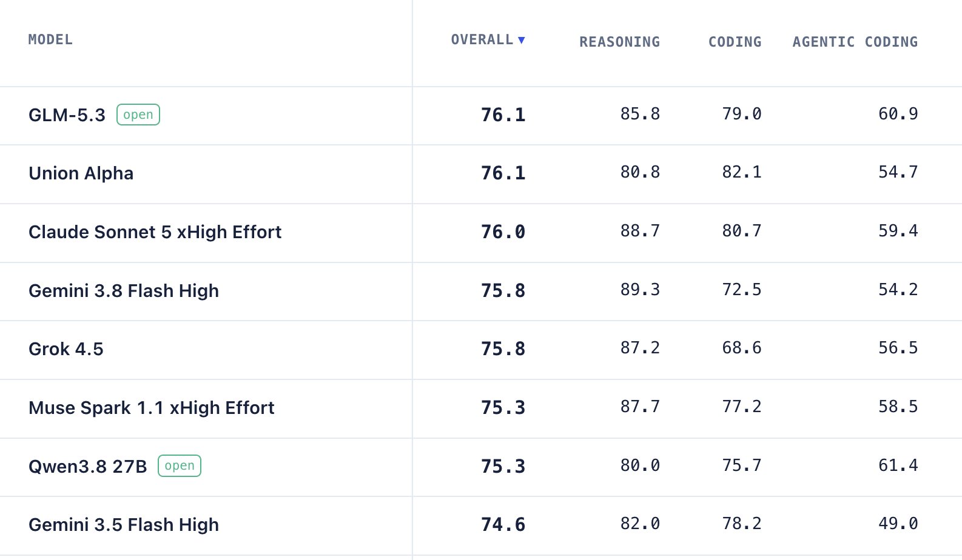Viewport: 962px width, 560px height.
Task: Select the Gemini 3.8 Flash High model
Action: click(x=124, y=291)
